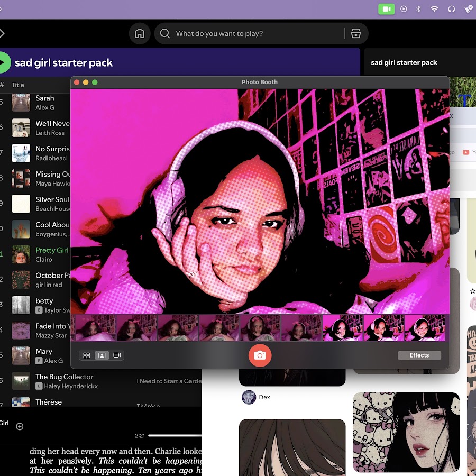The image size is (476, 476).
Task: Open artist "Mazzy Star"
Action: (x=51, y=335)
